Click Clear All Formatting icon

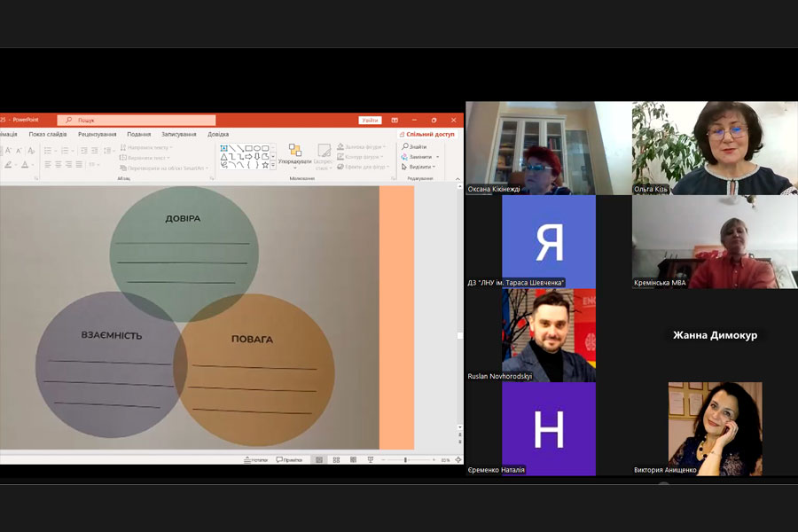pos(32,151)
